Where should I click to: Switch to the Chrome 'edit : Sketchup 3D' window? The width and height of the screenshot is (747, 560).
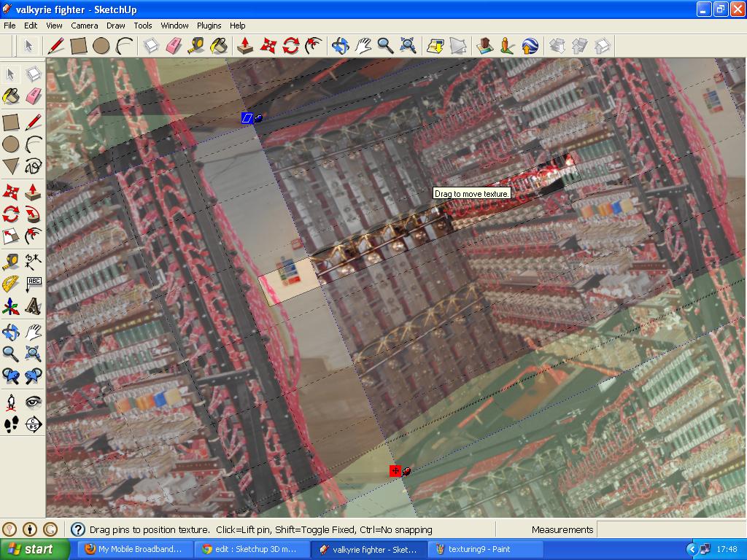click(x=252, y=550)
